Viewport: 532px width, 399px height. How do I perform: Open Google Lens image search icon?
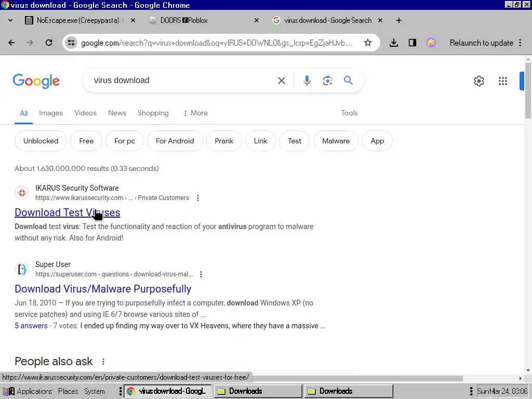[x=327, y=81]
